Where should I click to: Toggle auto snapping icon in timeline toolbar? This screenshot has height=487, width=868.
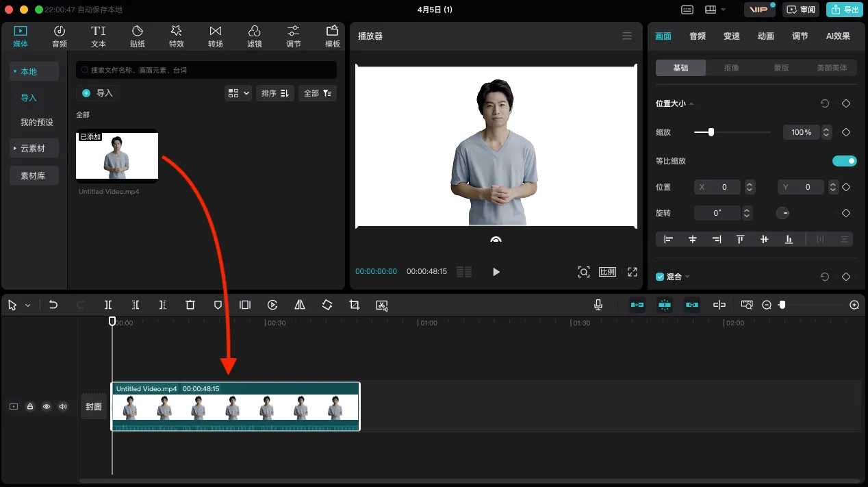[665, 305]
